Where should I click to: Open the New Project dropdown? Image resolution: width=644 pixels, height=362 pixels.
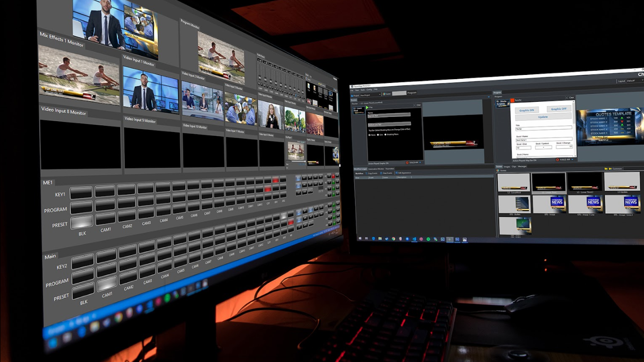[380, 94]
